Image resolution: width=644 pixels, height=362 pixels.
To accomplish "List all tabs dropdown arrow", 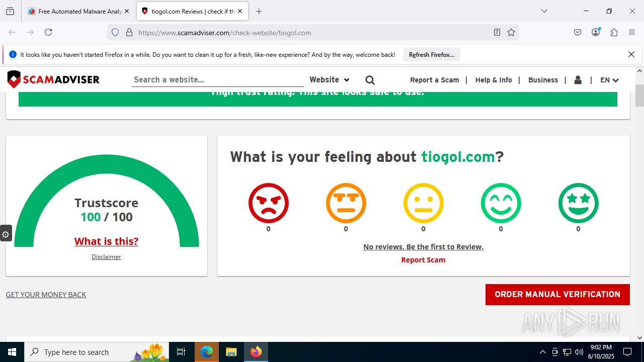I will click(544, 11).
